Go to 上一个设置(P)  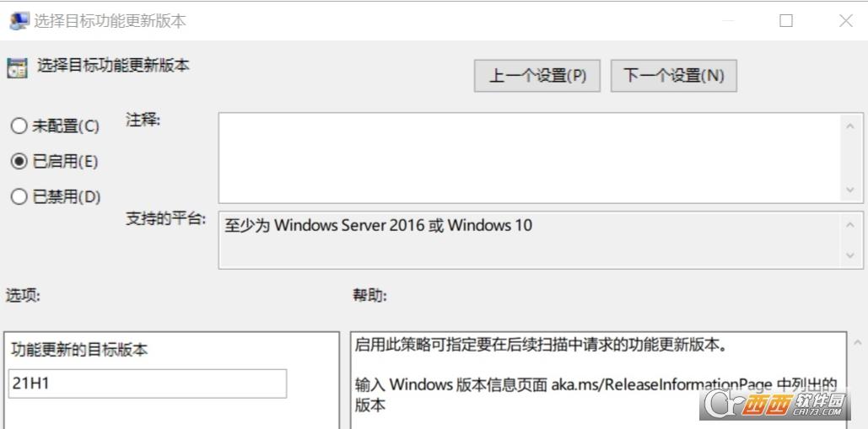[537, 76]
